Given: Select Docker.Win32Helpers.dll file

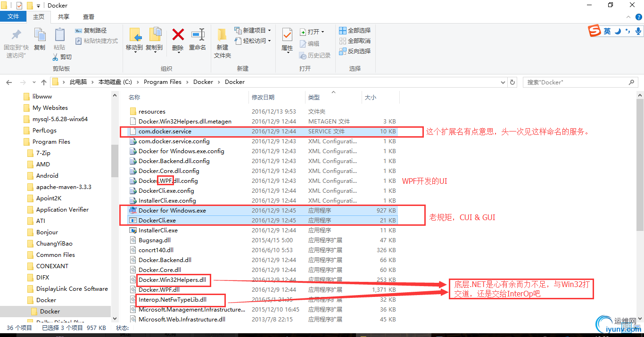Looking at the screenshot, I should [263, 279].
